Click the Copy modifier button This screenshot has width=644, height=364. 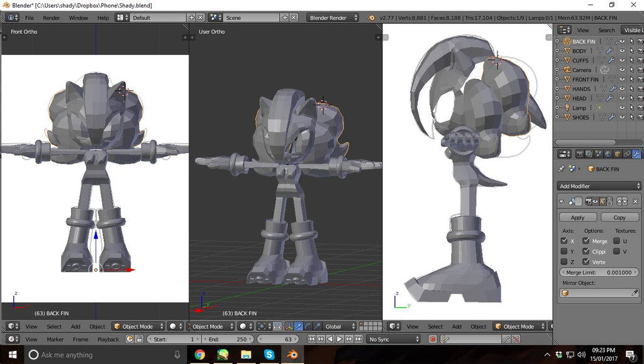(x=619, y=217)
